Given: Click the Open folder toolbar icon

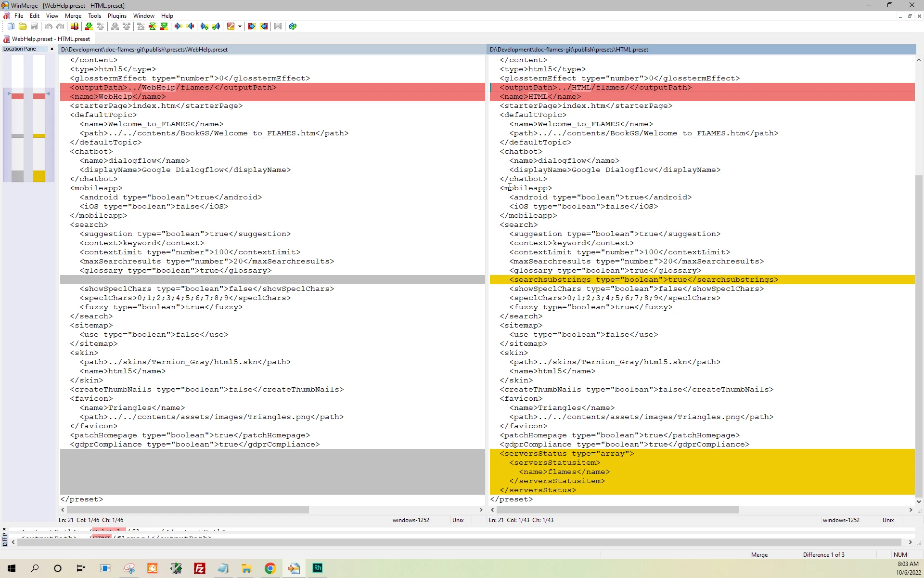Looking at the screenshot, I should [23, 26].
